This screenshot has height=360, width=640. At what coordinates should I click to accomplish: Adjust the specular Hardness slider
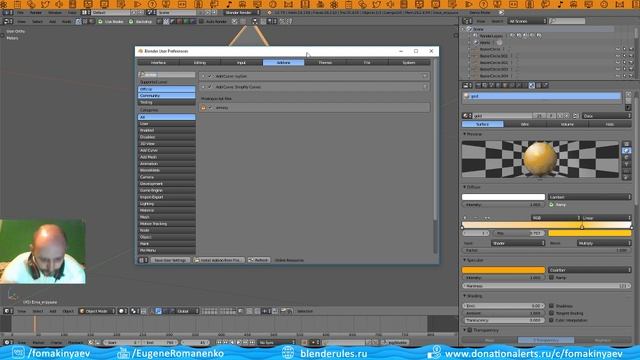pyautogui.click(x=547, y=286)
